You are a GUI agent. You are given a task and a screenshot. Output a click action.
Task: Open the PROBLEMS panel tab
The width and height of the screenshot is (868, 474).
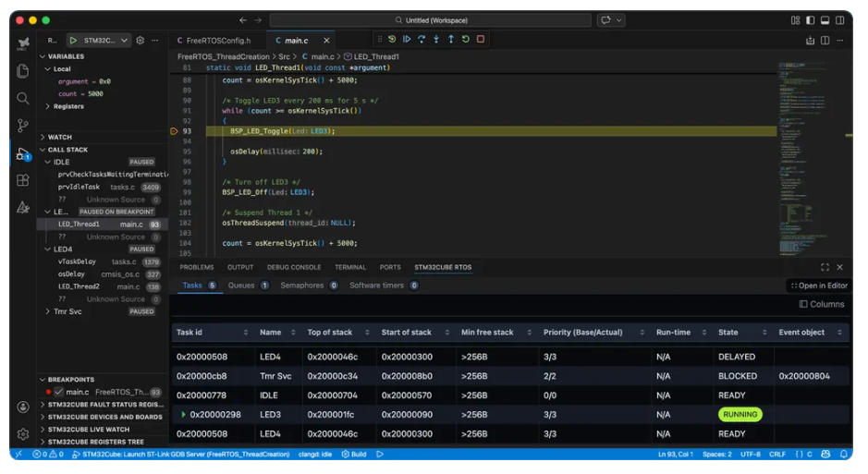coord(197,267)
